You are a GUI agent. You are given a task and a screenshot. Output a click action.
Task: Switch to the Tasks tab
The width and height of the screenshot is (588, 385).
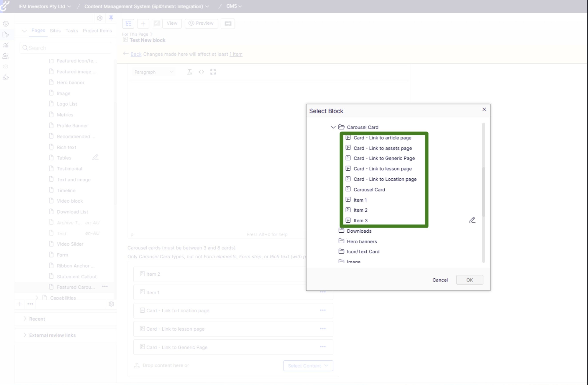point(72,31)
